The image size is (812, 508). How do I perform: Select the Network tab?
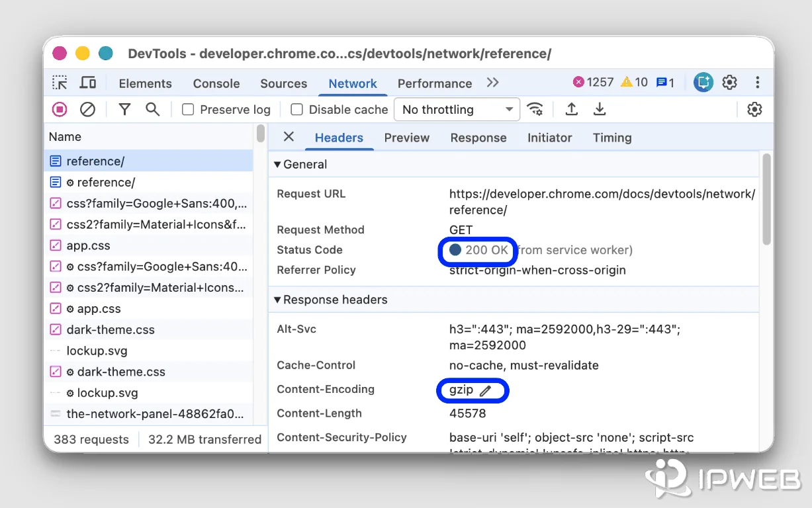click(x=353, y=83)
